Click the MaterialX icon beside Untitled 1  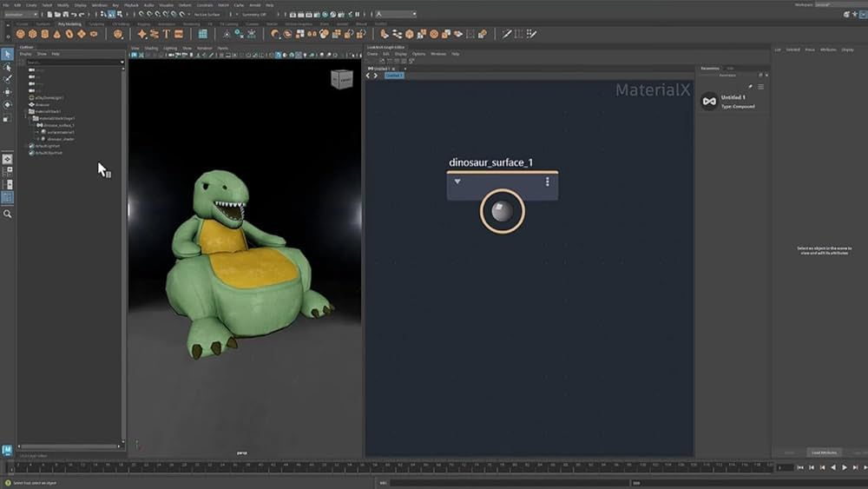click(x=709, y=102)
